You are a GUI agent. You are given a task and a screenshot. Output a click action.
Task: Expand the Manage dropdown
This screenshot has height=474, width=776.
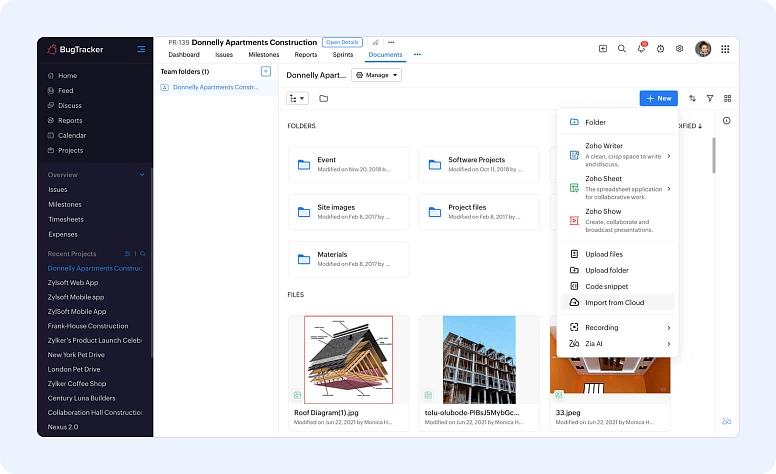[377, 75]
